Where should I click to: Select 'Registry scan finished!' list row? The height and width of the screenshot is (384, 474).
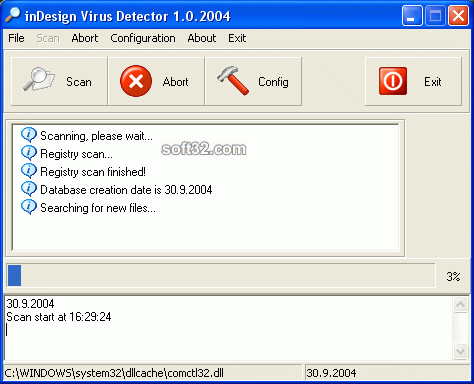point(93,172)
